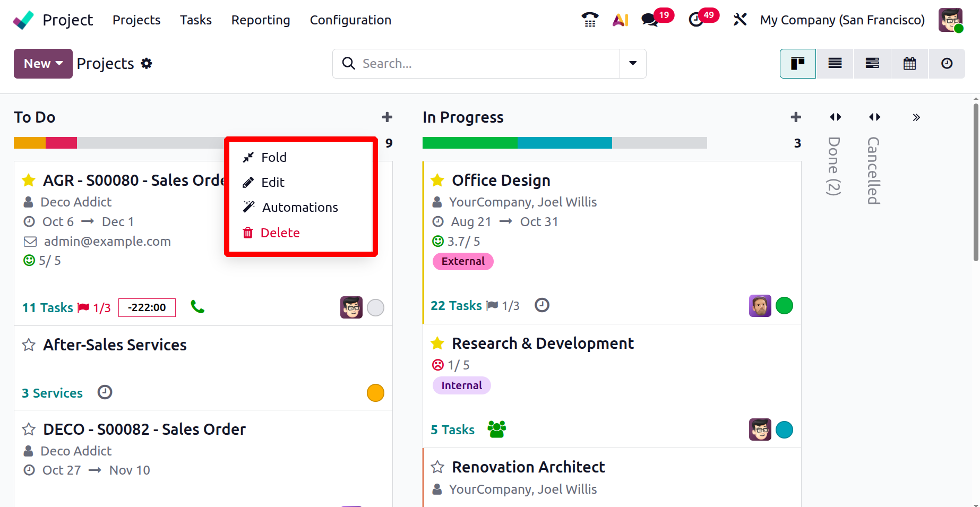Open the AI assistant icon

[x=620, y=20]
